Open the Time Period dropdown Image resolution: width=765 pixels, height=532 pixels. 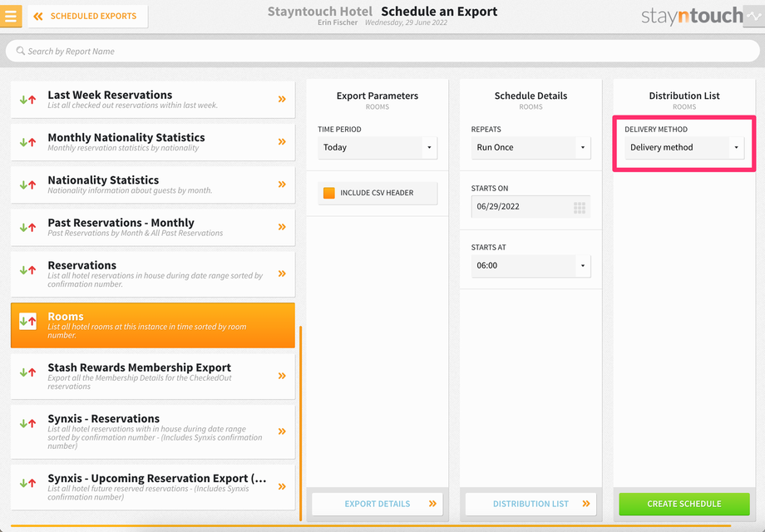378,147
